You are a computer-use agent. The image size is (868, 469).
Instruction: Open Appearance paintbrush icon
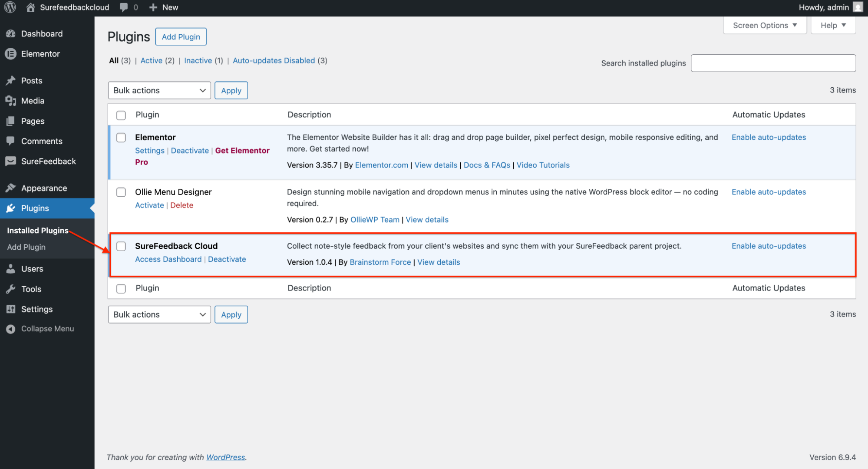(11, 188)
